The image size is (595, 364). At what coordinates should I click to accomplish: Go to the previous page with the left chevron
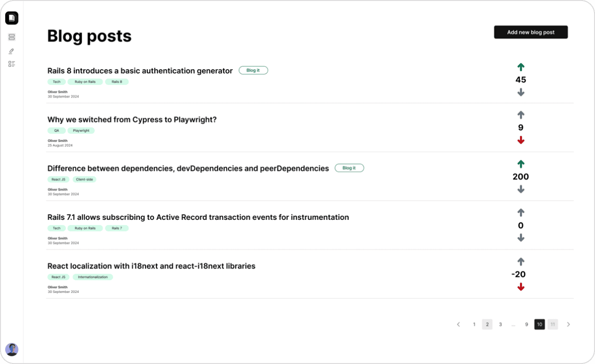(x=458, y=325)
